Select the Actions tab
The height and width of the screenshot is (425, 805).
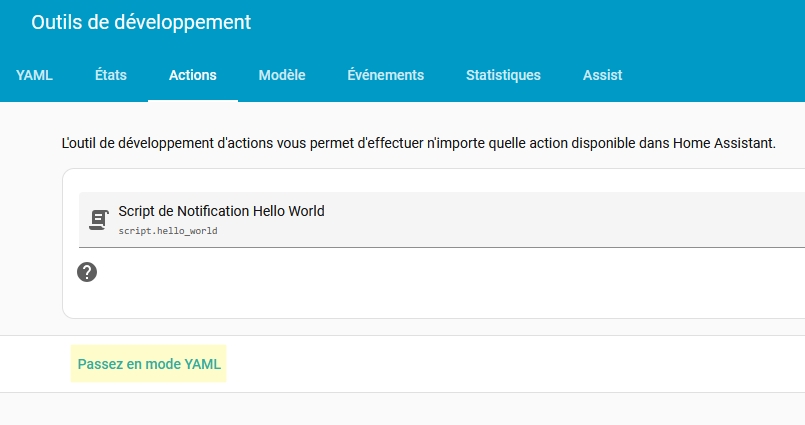193,75
